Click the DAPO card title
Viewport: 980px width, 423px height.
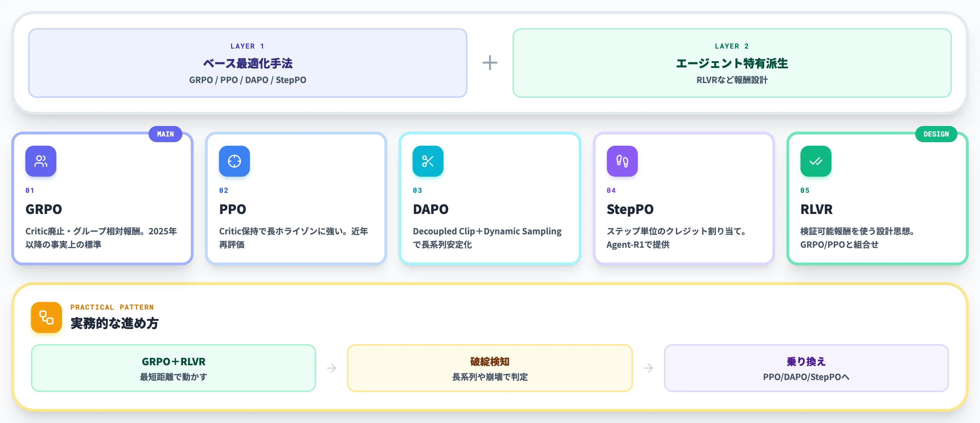[x=431, y=209]
